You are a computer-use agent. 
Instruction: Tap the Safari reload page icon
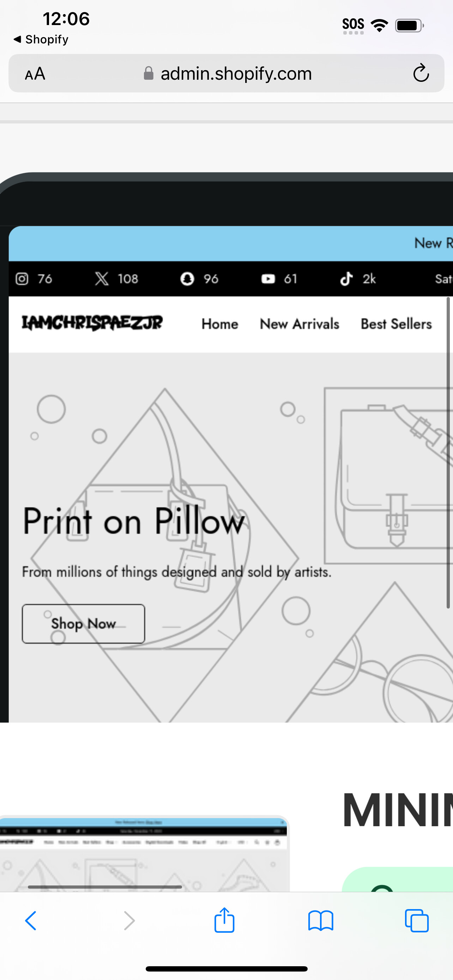click(421, 73)
